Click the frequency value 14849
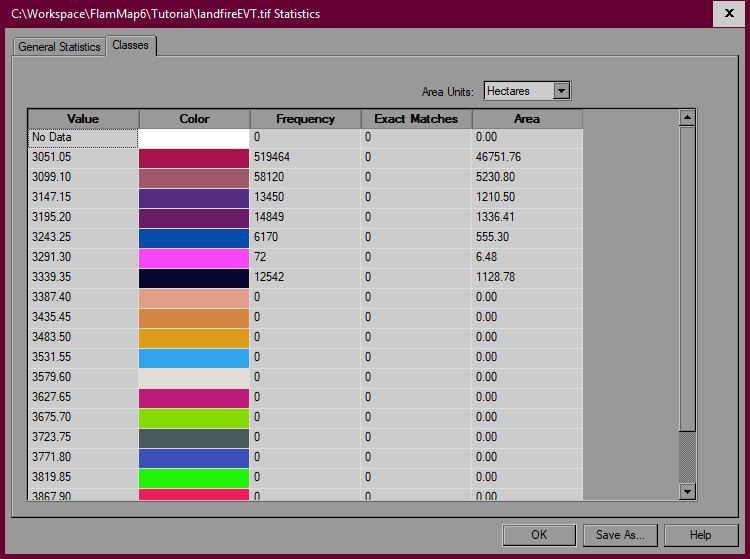Screen dimensions: 750x559 pos(269,218)
